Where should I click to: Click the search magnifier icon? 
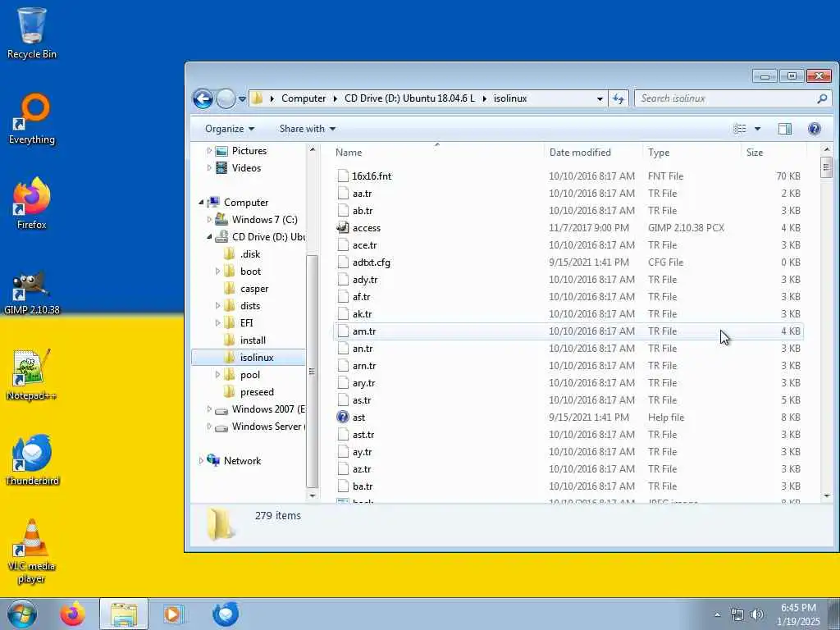pos(822,98)
